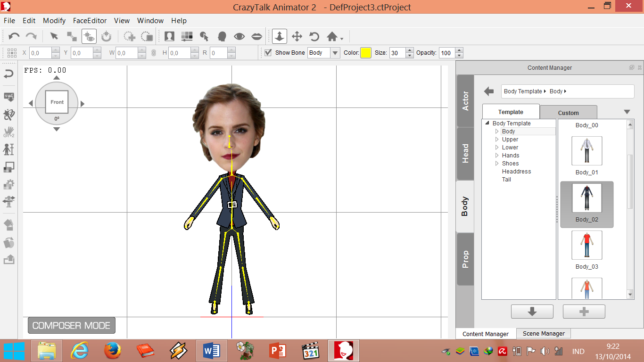The height and width of the screenshot is (362, 644).
Task: Select the Body_03 template thumbnail
Action: [586, 245]
